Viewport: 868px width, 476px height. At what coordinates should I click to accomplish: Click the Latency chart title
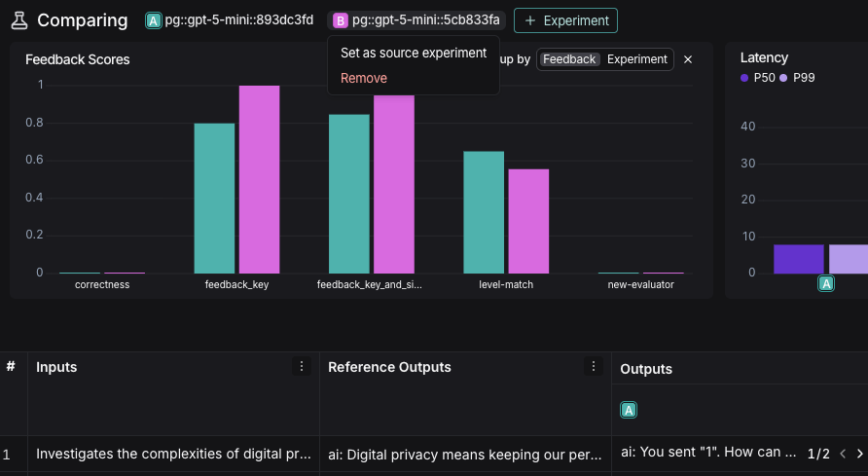pos(764,57)
